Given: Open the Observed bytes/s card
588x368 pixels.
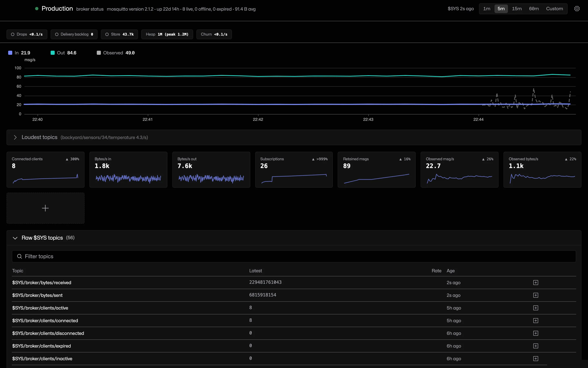Looking at the screenshot, I should point(542,170).
